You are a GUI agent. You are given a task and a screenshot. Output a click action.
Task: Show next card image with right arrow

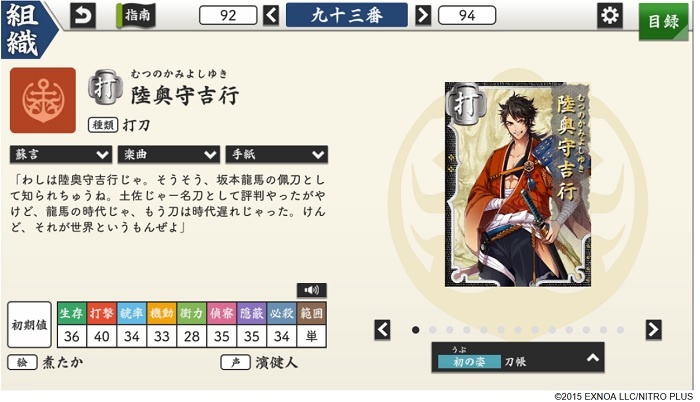[654, 330]
